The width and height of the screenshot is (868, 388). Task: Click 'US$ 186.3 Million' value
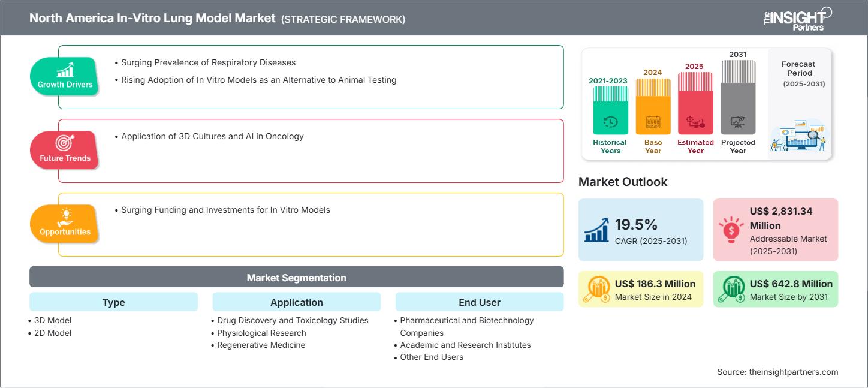click(655, 284)
